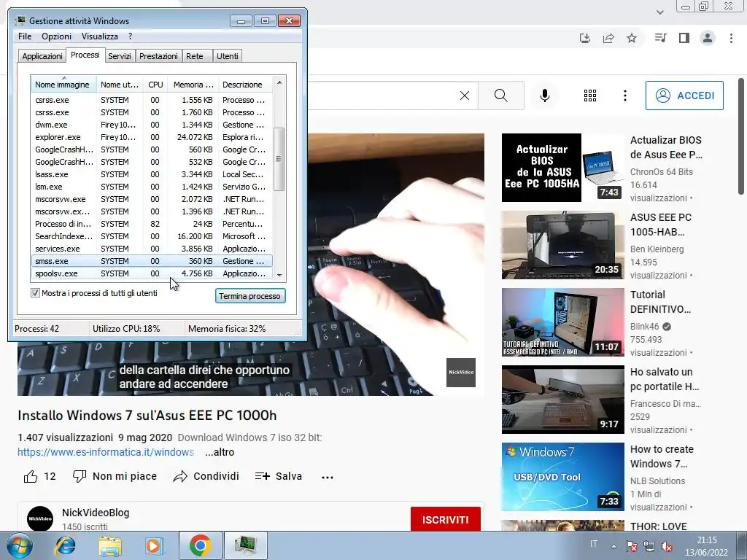Viewport: 747px width, 560px height.
Task: Open the Chrome profile avatar icon
Action: pos(708,38)
